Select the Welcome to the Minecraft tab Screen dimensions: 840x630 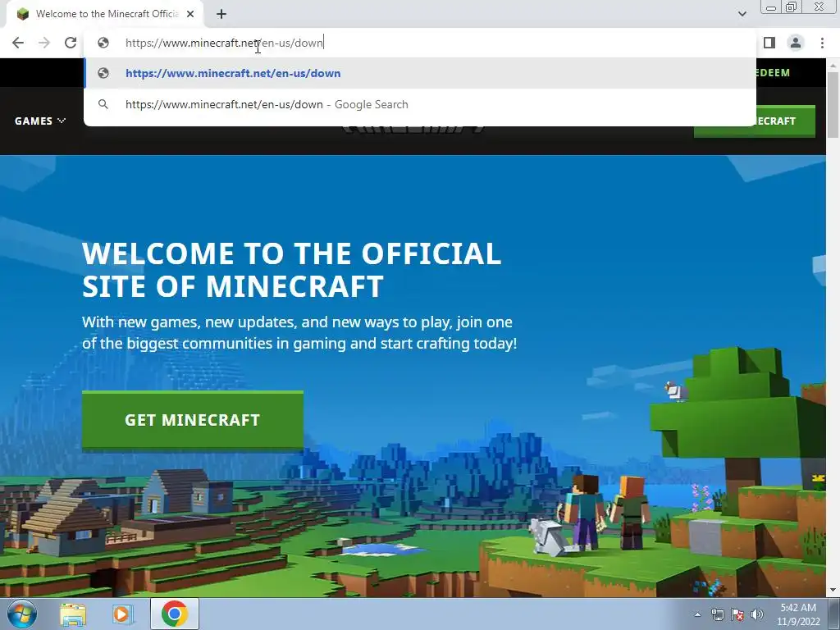tap(105, 14)
